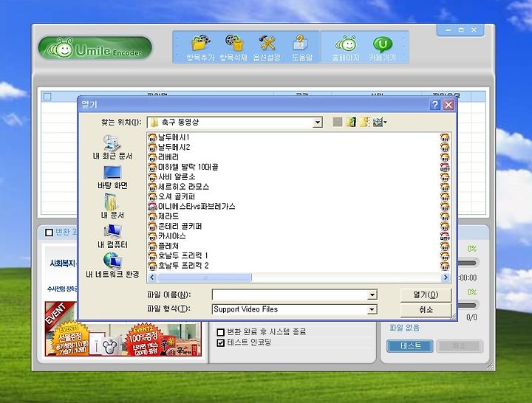Select the file 날두메시2
The height and width of the screenshot is (403, 532).
(x=169, y=148)
